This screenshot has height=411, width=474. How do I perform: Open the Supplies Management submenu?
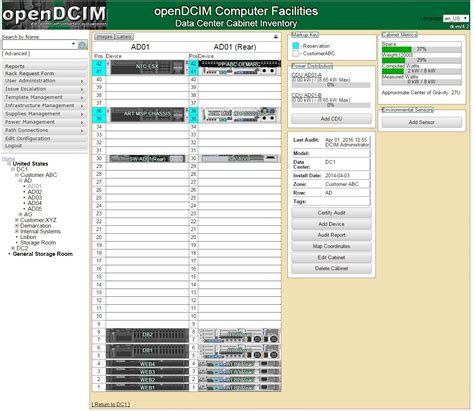pos(44,114)
